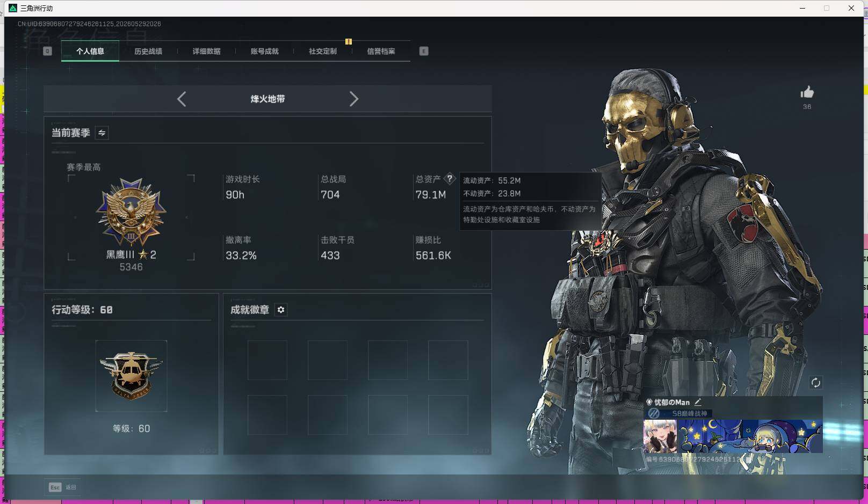View the 信誉档案 tab
This screenshot has height=504, width=868.
(381, 52)
